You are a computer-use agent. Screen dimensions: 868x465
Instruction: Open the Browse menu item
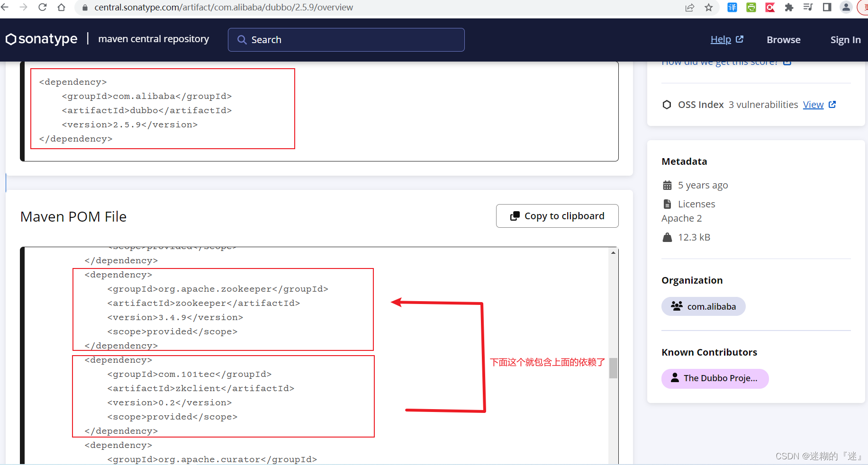[x=784, y=40]
